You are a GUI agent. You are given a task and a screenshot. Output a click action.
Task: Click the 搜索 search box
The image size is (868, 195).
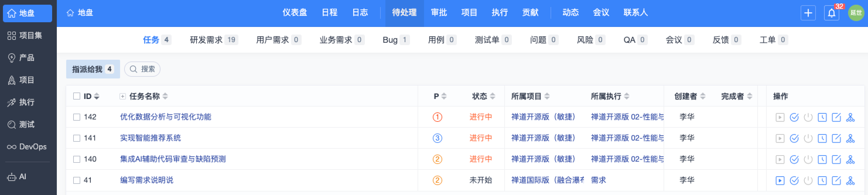pyautogui.click(x=142, y=69)
